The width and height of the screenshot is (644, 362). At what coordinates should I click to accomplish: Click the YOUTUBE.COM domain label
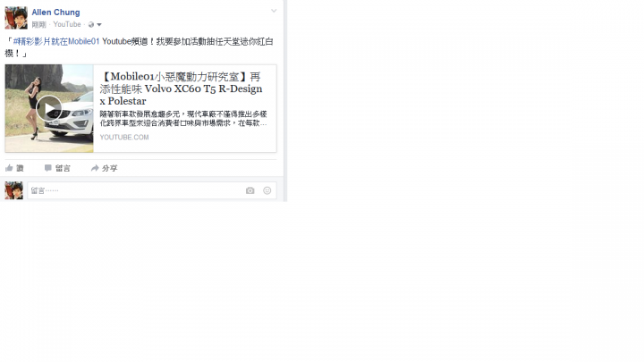(124, 137)
